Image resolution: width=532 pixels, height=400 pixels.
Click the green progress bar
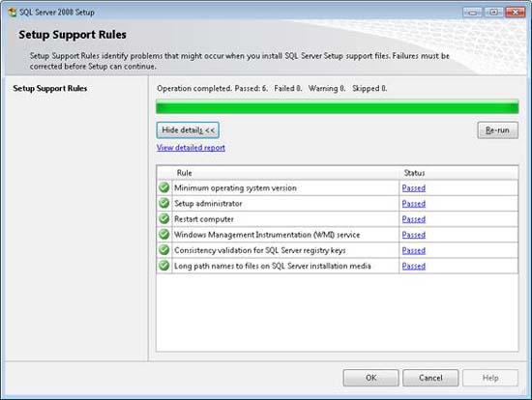(338, 107)
